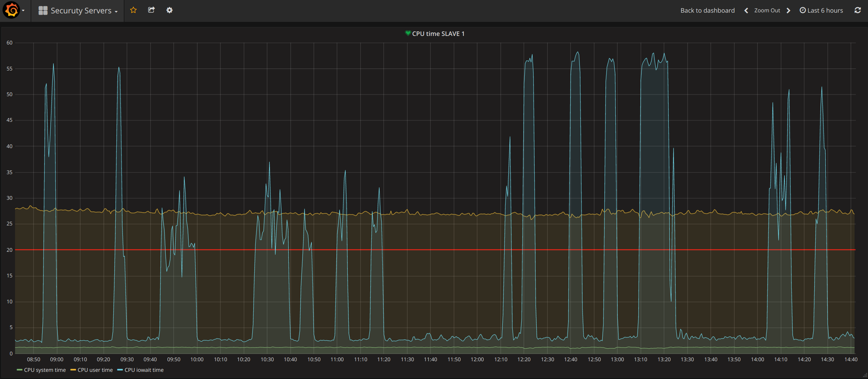Click the red alert threshold line
Image resolution: width=868 pixels, height=379 pixels.
point(435,250)
